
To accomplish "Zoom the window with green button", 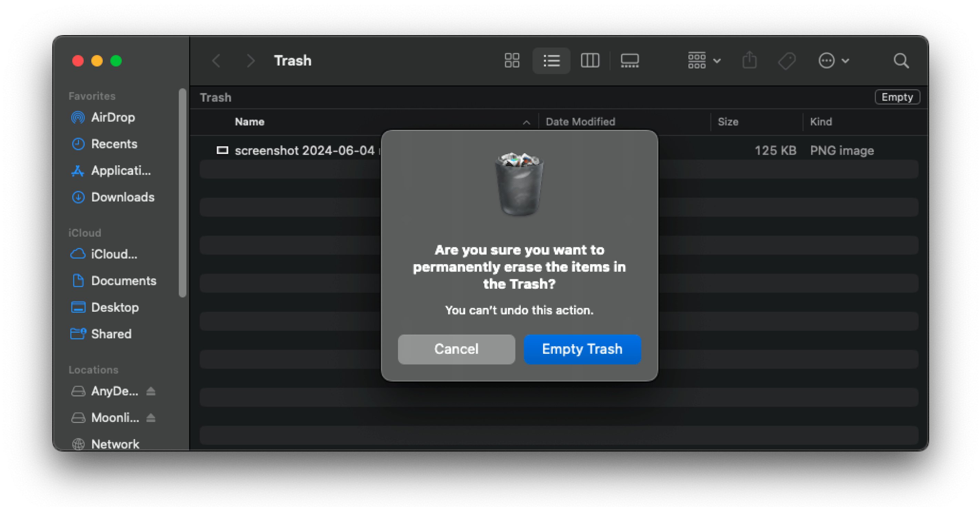I will 116,61.
